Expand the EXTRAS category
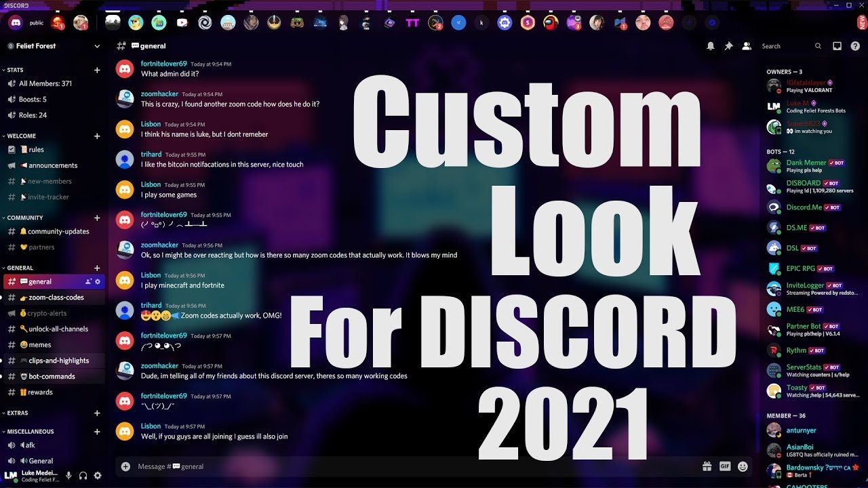This screenshot has height=488, width=868. click(16, 413)
